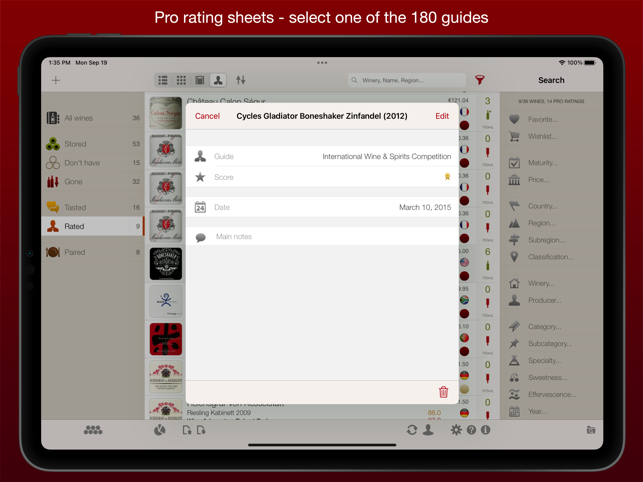This screenshot has width=643, height=482.
Task: Tap the first document export icon
Action: pyautogui.click(x=187, y=430)
